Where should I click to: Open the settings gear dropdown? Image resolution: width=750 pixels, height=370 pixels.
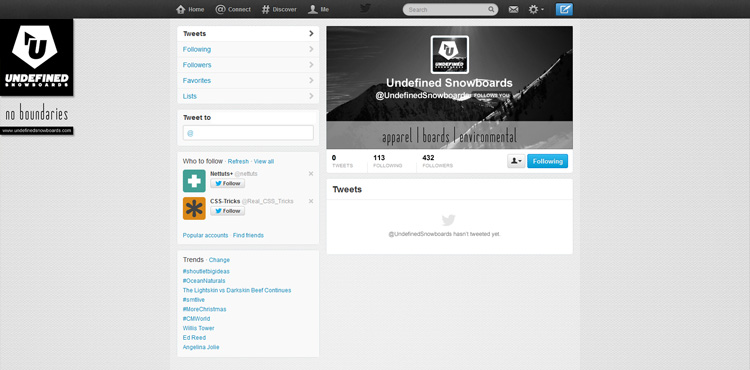(x=536, y=10)
